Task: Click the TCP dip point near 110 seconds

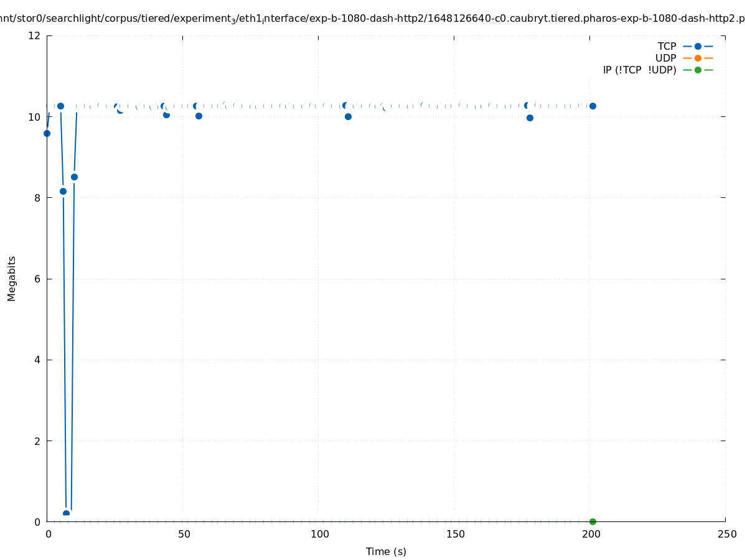Action: (348, 116)
